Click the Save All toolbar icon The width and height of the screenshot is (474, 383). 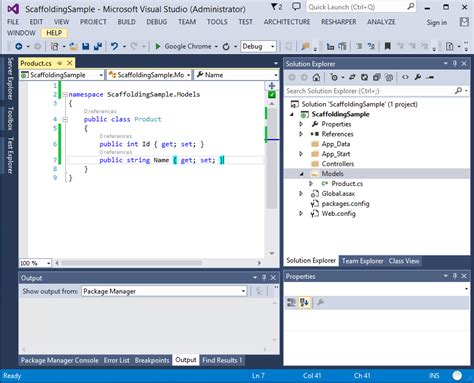coord(98,46)
